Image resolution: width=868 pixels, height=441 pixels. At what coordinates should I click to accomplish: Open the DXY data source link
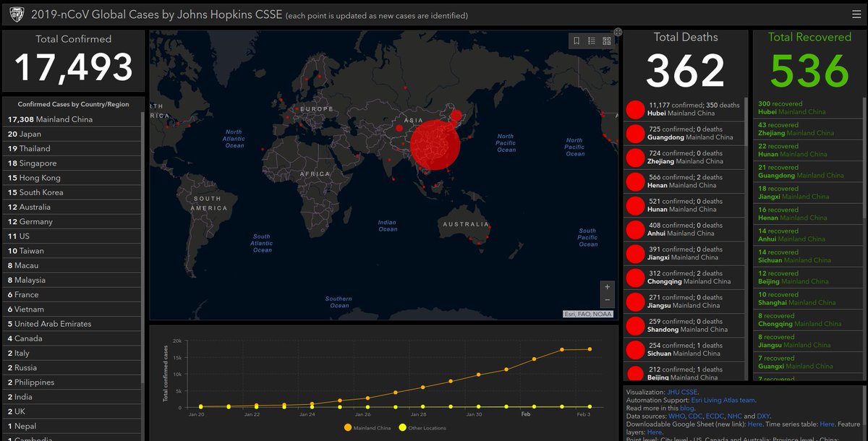coord(764,416)
